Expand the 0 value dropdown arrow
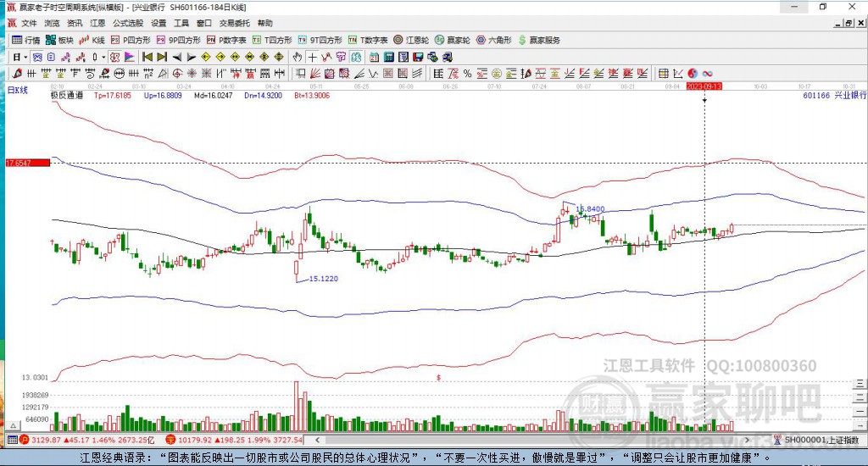The image size is (868, 466). pos(103,57)
